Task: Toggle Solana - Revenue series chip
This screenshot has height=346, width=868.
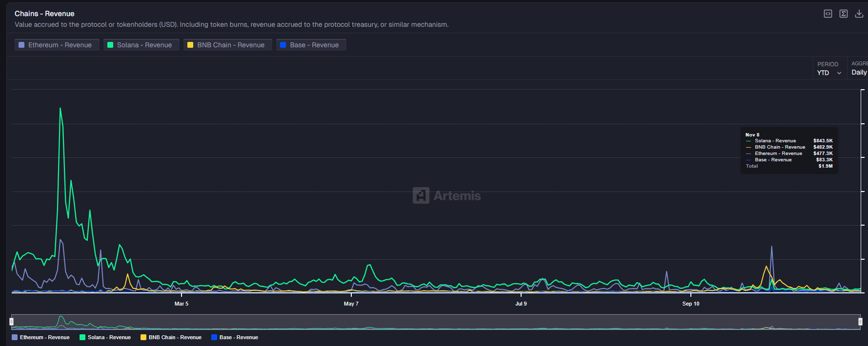Action: pos(141,45)
